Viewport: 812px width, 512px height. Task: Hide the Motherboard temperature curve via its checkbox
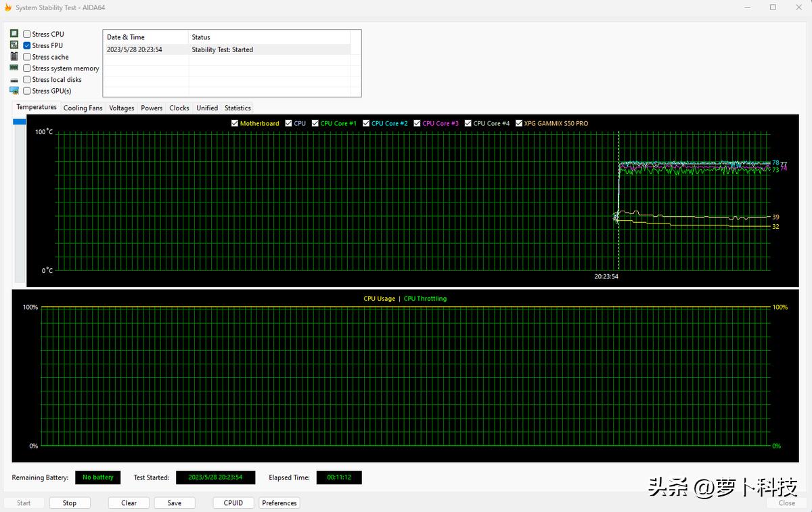click(235, 123)
